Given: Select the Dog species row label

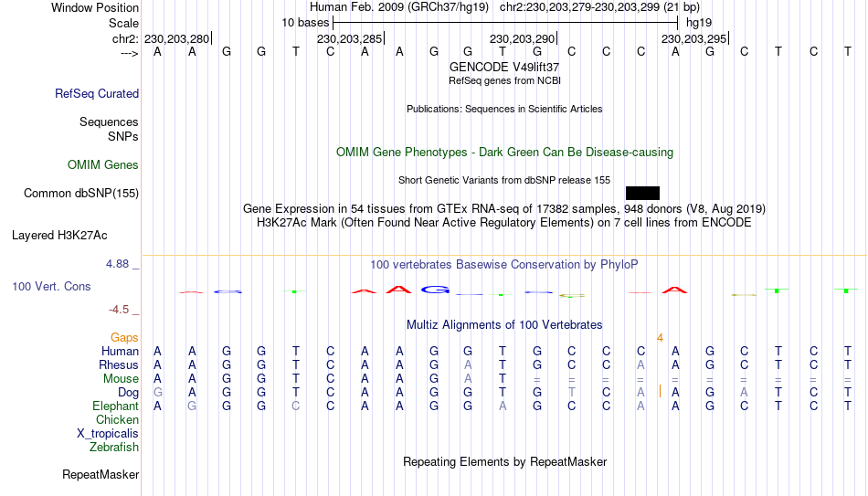Looking at the screenshot, I should point(129,393).
